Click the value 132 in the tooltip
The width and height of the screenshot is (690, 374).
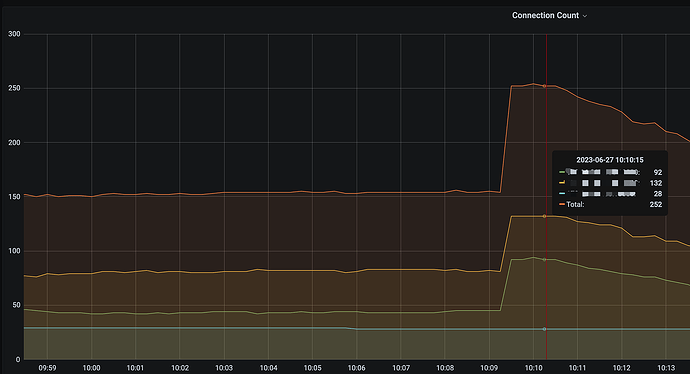[656, 183]
